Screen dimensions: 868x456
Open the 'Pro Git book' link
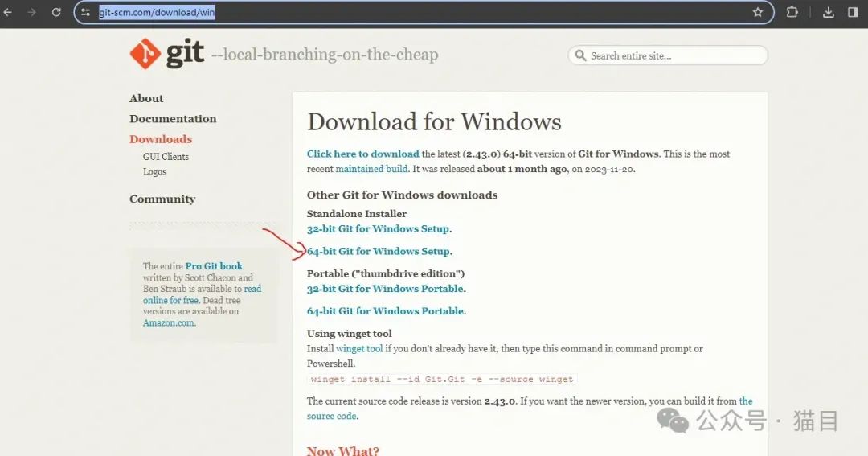(x=214, y=266)
